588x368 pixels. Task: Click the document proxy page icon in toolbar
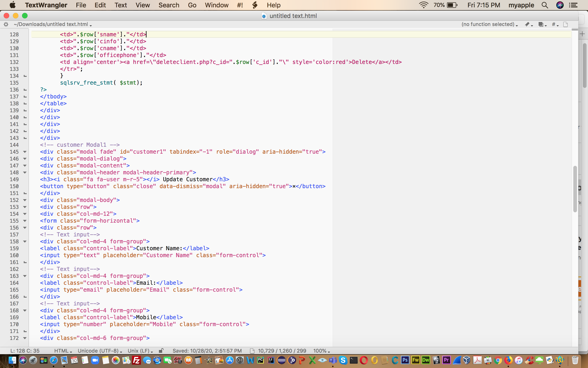566,24
